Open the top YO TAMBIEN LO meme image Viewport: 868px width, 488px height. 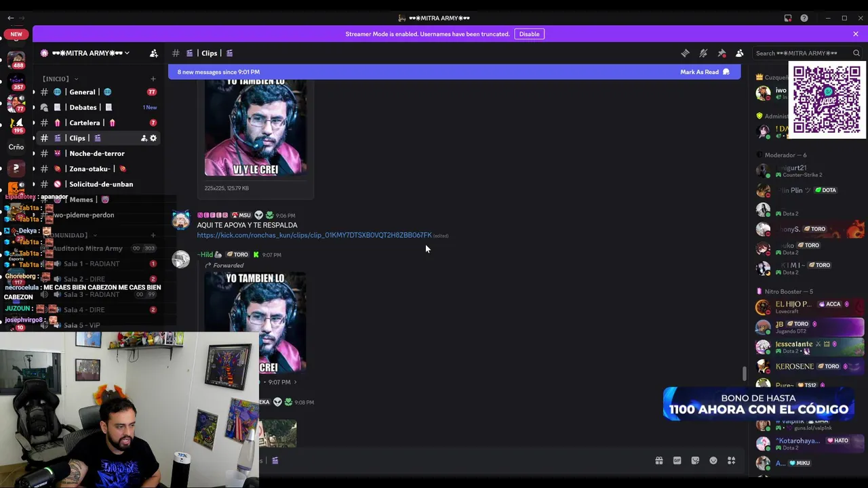256,127
